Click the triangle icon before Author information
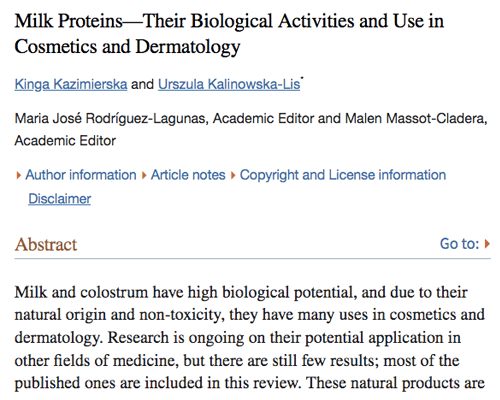This screenshot has width=500, height=400. pyautogui.click(x=19, y=175)
